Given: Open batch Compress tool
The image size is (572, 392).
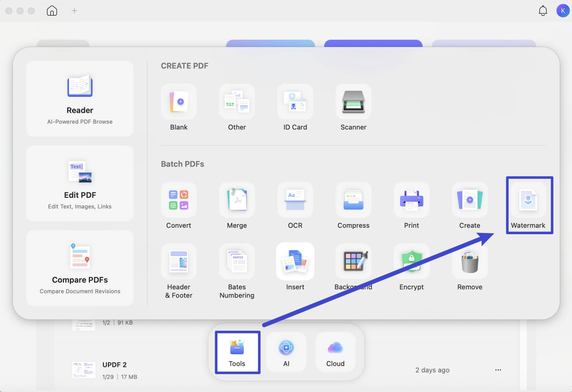Looking at the screenshot, I should 353,200.
